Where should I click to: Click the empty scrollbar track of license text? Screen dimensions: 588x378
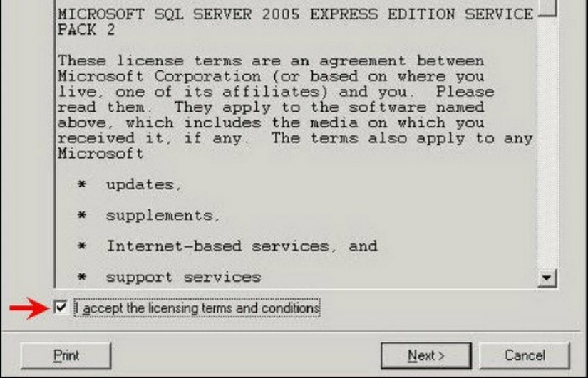coord(547,142)
